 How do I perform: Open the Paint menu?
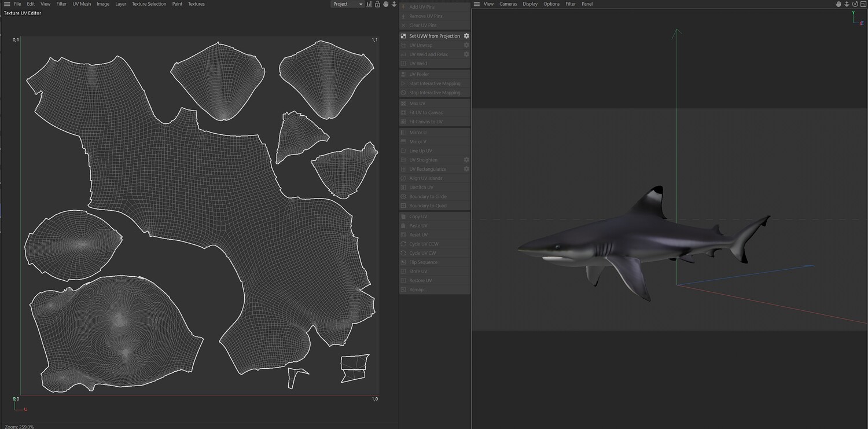177,4
